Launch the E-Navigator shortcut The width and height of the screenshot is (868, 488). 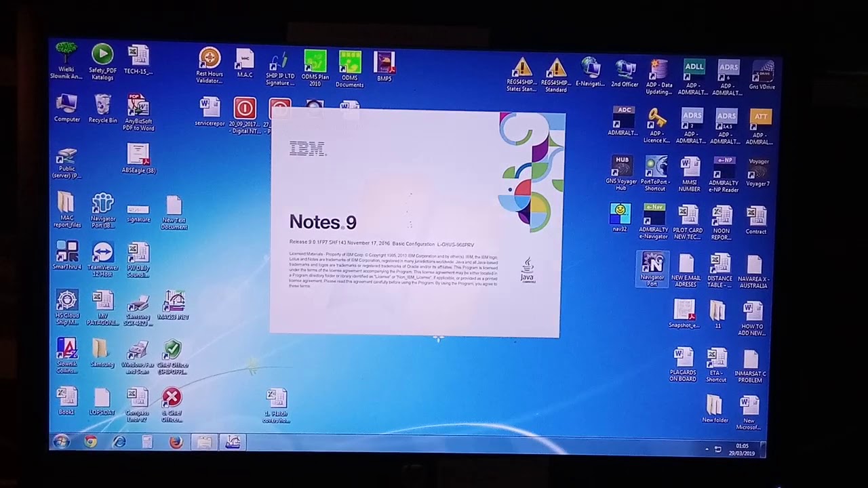pos(590,72)
